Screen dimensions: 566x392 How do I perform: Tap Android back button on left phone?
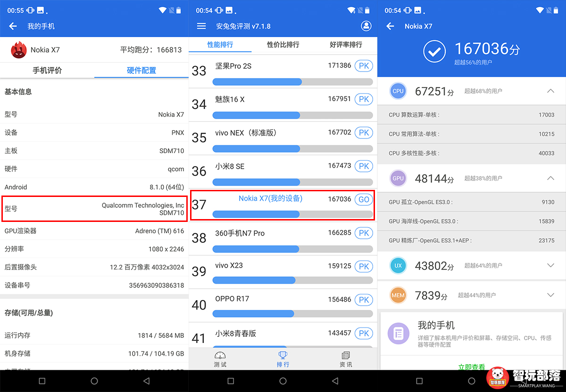point(146,381)
